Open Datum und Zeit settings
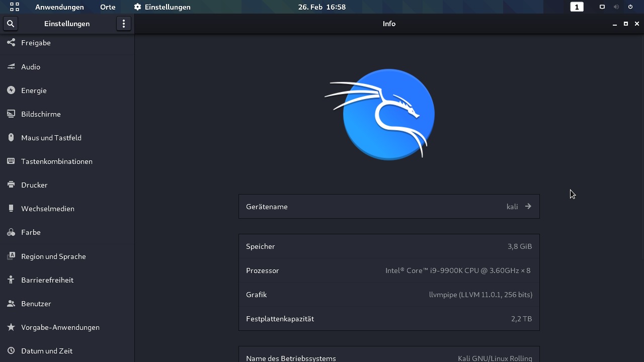Viewport: 644px width, 362px height. (x=46, y=350)
